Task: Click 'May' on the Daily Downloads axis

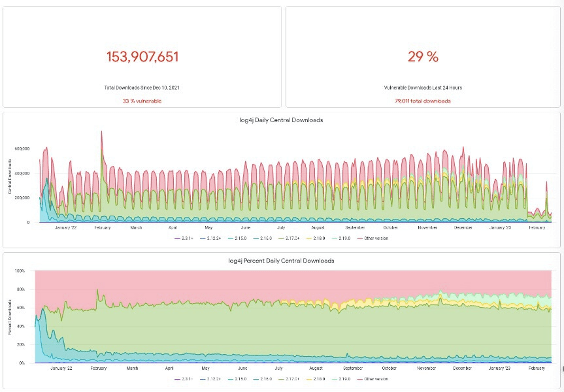Action: pos(208,227)
